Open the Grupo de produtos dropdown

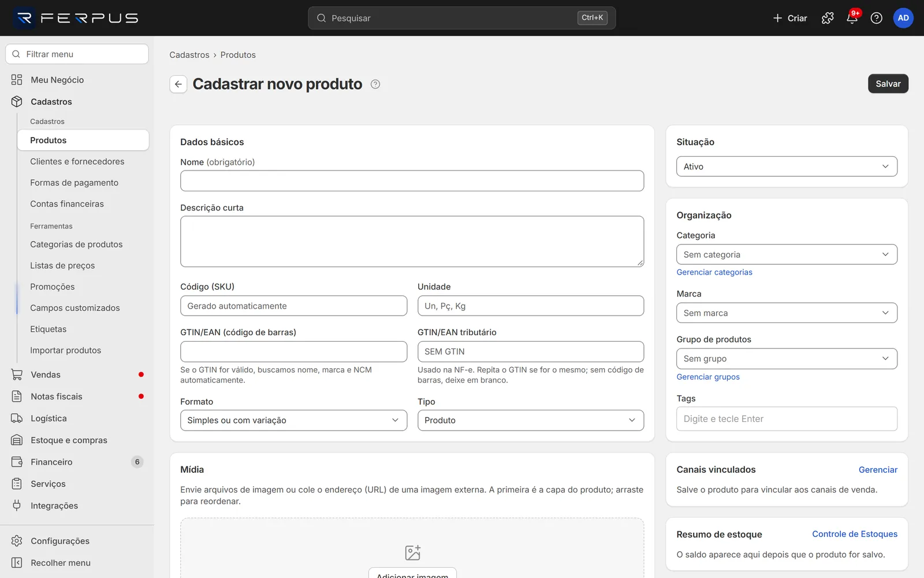(x=787, y=358)
